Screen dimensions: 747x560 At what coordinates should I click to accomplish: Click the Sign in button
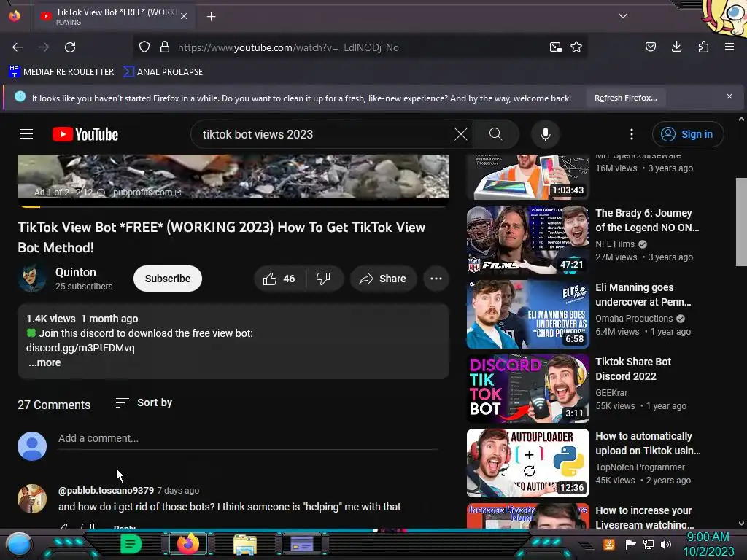click(x=687, y=134)
